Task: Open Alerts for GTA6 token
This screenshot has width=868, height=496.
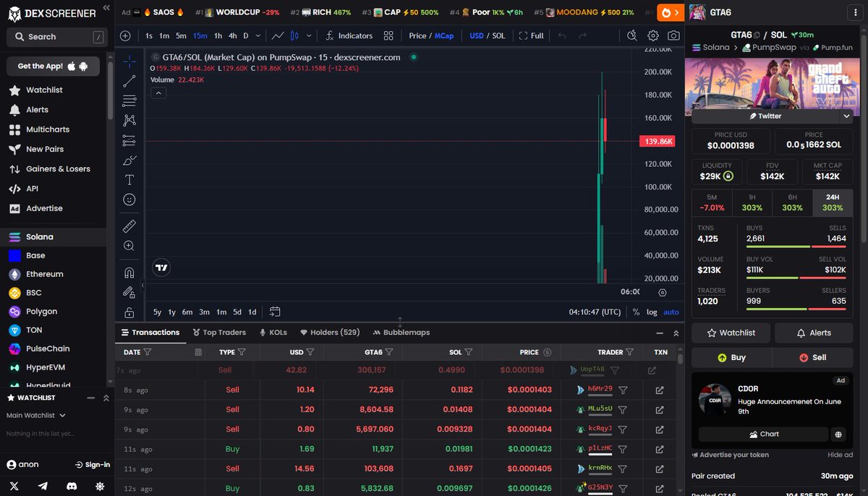Action: pyautogui.click(x=814, y=333)
